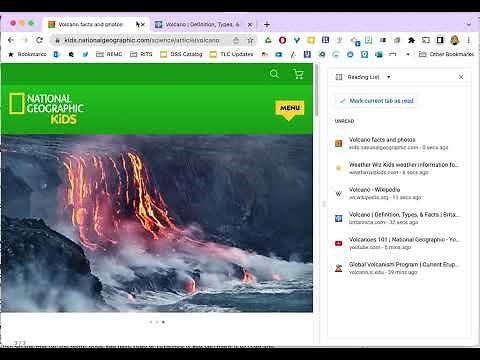Open the Google Drive extension

click(268, 40)
